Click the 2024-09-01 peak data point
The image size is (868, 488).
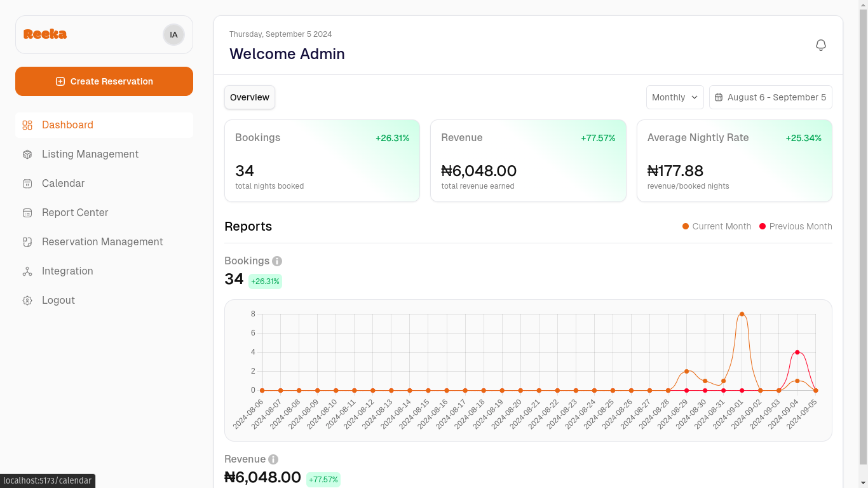click(742, 314)
